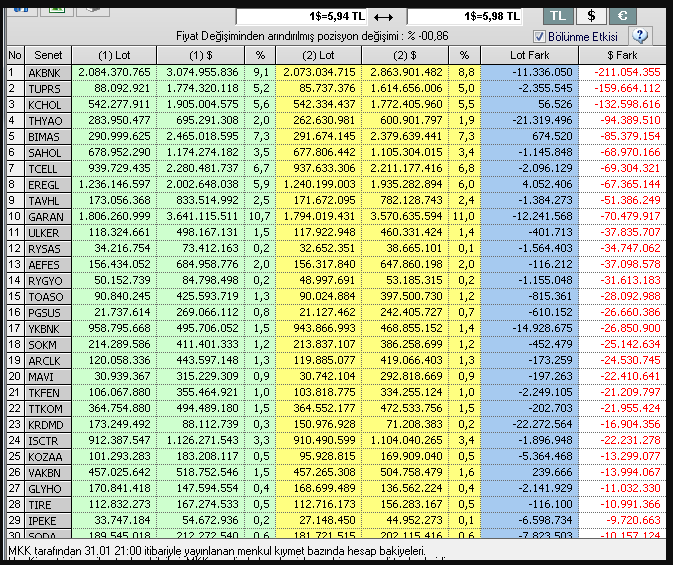The width and height of the screenshot is (673, 565).
Task: Select the AKBNK stock row label
Action: tap(48, 73)
